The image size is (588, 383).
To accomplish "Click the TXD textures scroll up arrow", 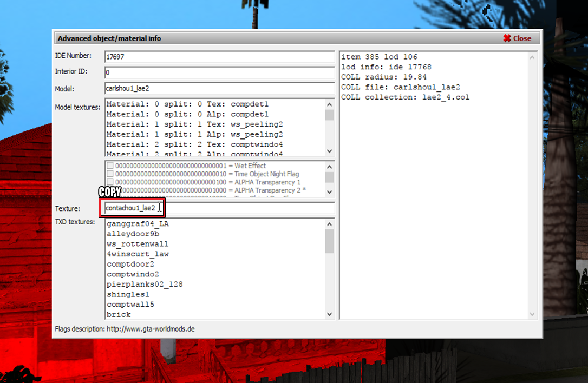I will coord(329,224).
